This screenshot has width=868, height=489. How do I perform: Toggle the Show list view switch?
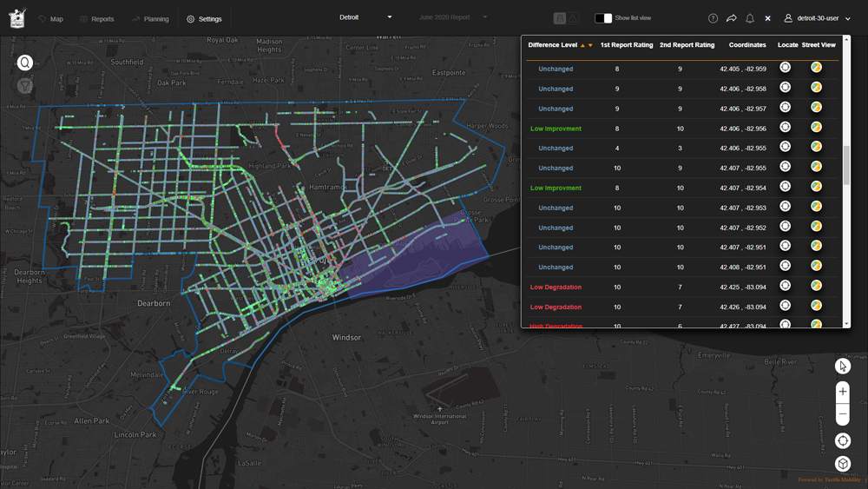tap(603, 18)
